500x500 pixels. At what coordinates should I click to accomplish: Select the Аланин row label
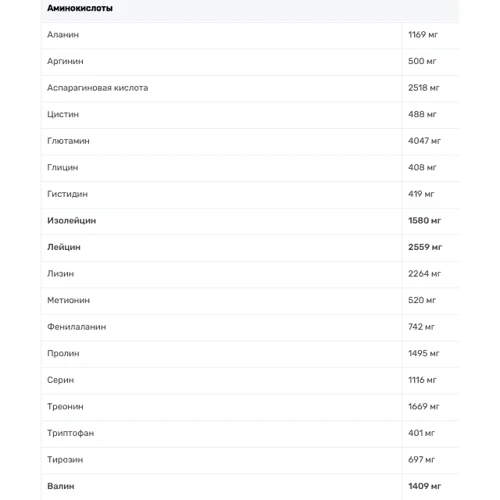tap(63, 35)
